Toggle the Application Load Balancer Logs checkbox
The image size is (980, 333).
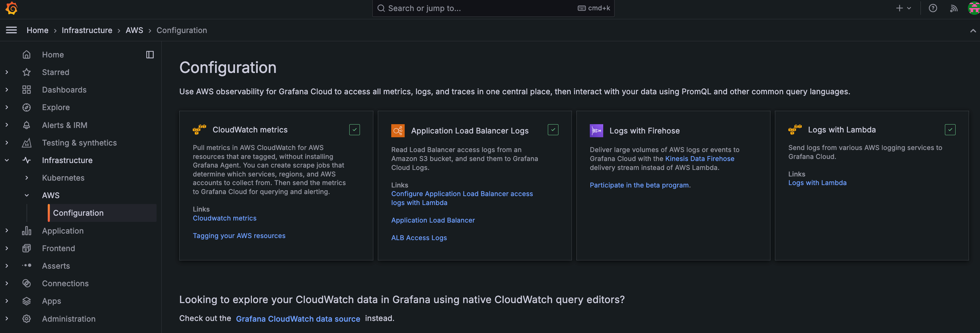point(553,130)
